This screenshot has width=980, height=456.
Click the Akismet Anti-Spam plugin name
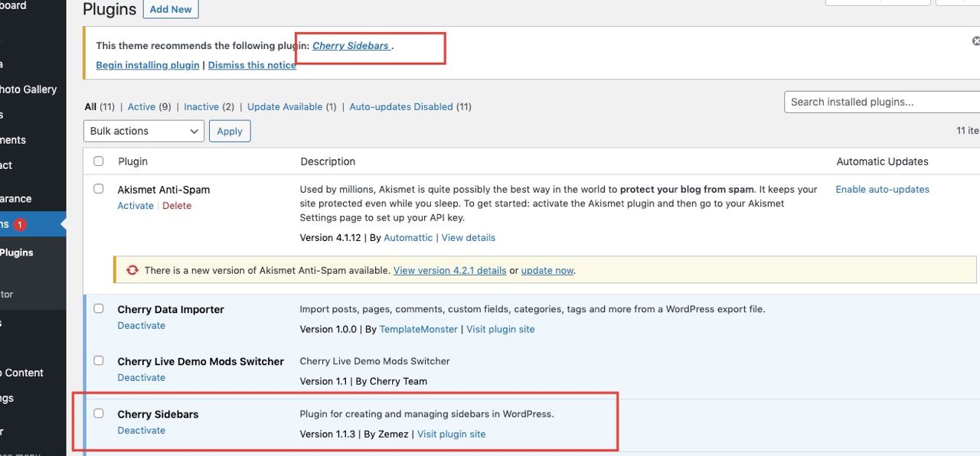tap(164, 190)
